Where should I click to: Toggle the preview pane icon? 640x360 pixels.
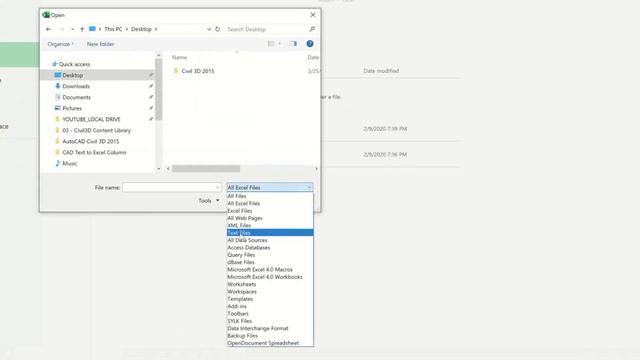click(x=293, y=44)
